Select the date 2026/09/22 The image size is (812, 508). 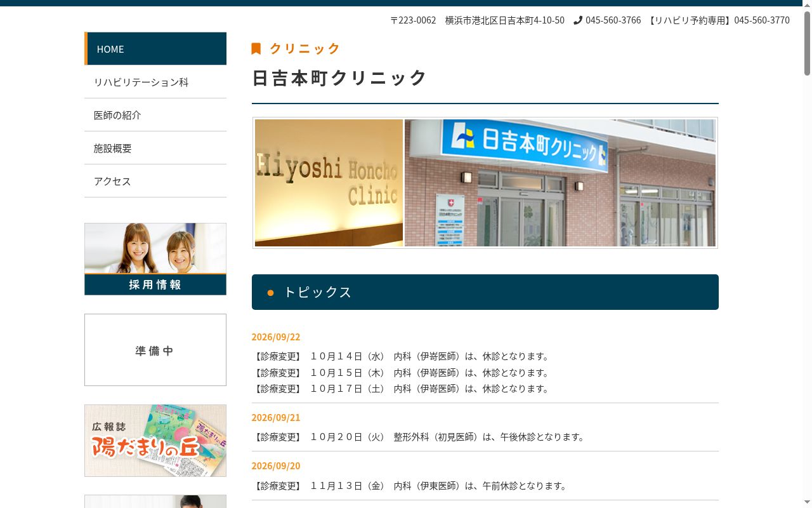[x=276, y=337]
